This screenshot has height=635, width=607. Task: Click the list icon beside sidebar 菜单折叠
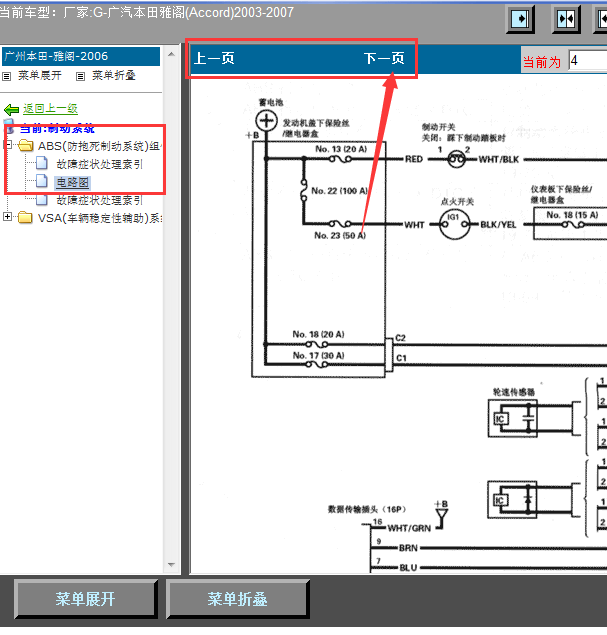[81, 76]
